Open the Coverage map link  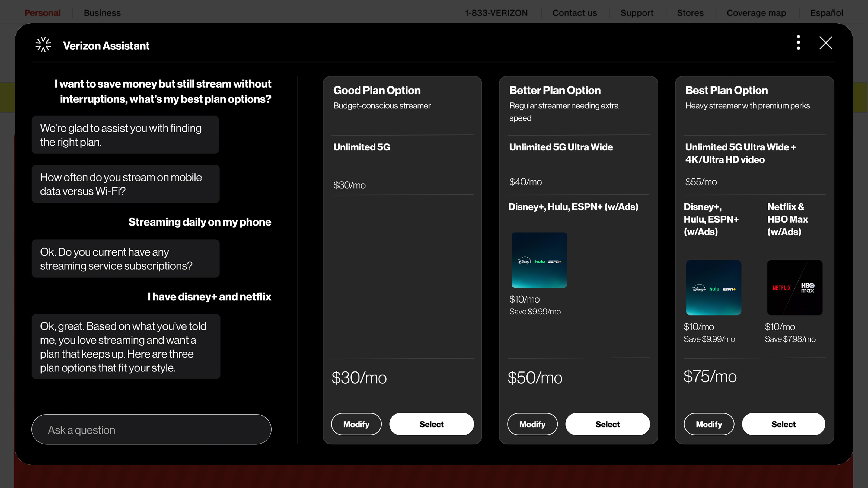(756, 13)
